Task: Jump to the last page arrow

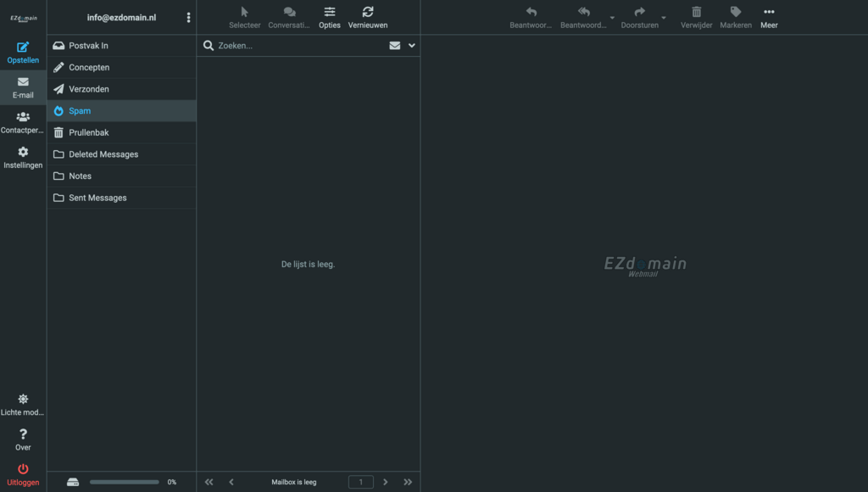Action: pyautogui.click(x=408, y=482)
